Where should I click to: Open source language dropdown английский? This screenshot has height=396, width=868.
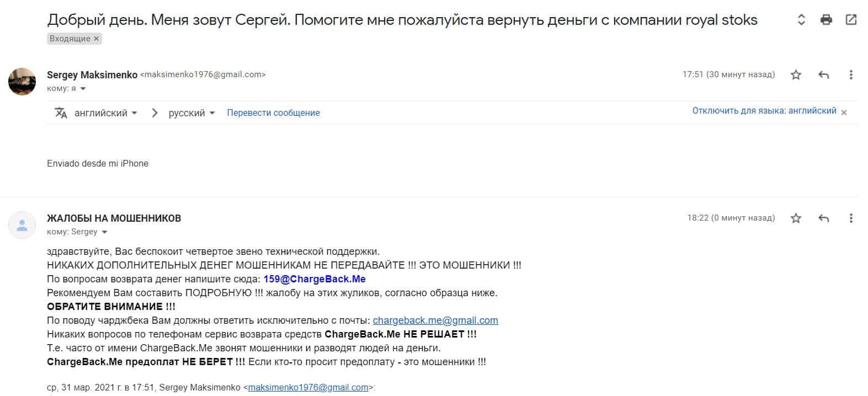click(105, 113)
